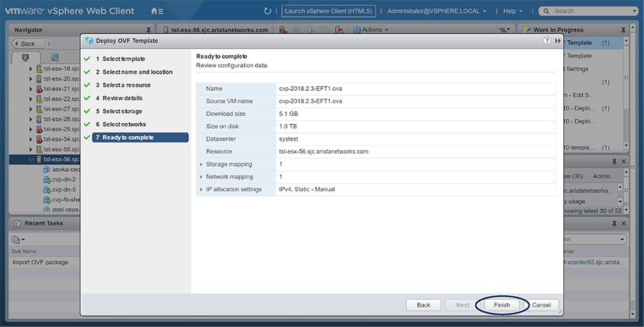Click Launch vSphere Client (HTML5) button
Viewport: 644px width, 327px height.
coord(328,11)
